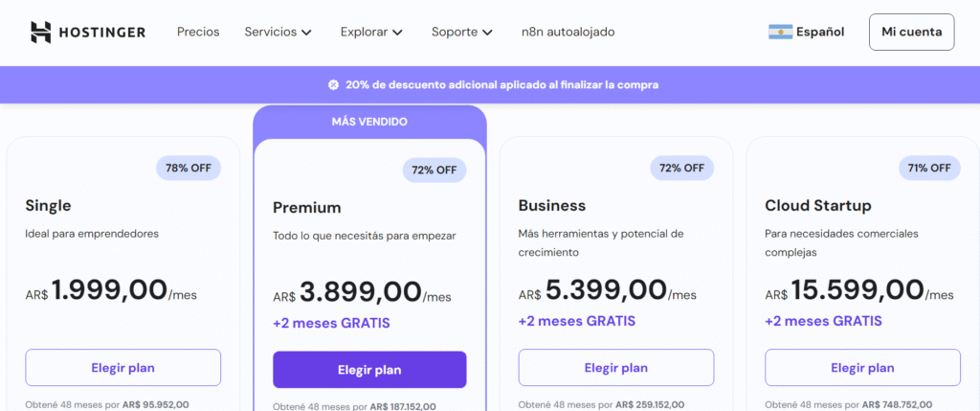Click the Hostinger logo icon

click(x=41, y=32)
